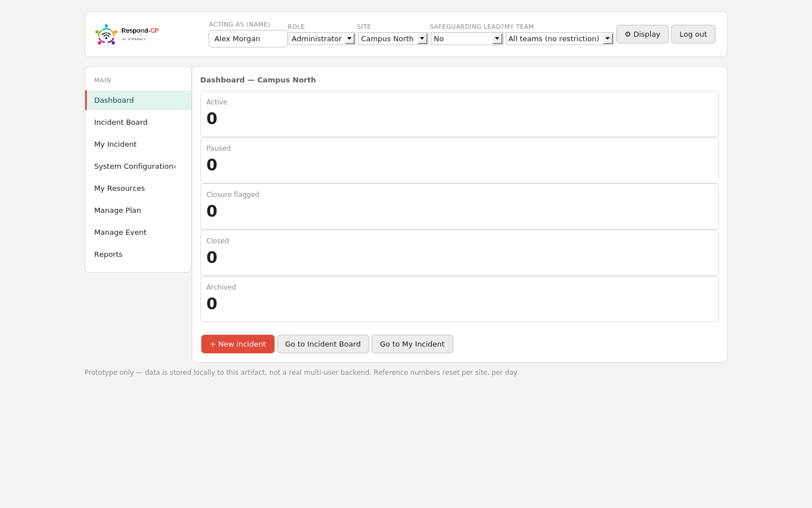Click the Prototype only footer note
The image size is (812, 508).
pyautogui.click(x=302, y=373)
